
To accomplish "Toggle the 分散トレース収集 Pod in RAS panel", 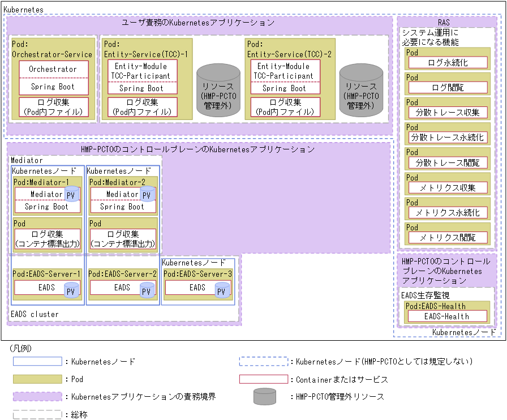I will pyautogui.click(x=448, y=112).
